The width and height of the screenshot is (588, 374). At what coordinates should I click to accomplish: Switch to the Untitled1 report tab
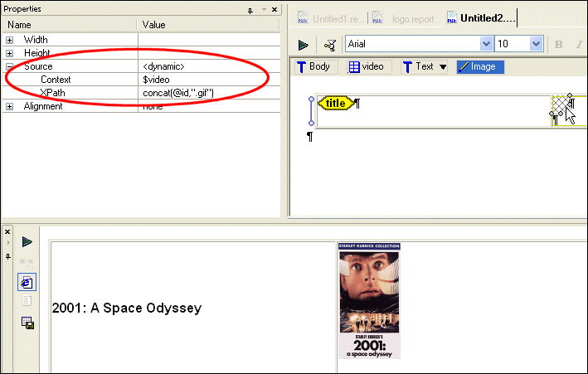click(330, 17)
